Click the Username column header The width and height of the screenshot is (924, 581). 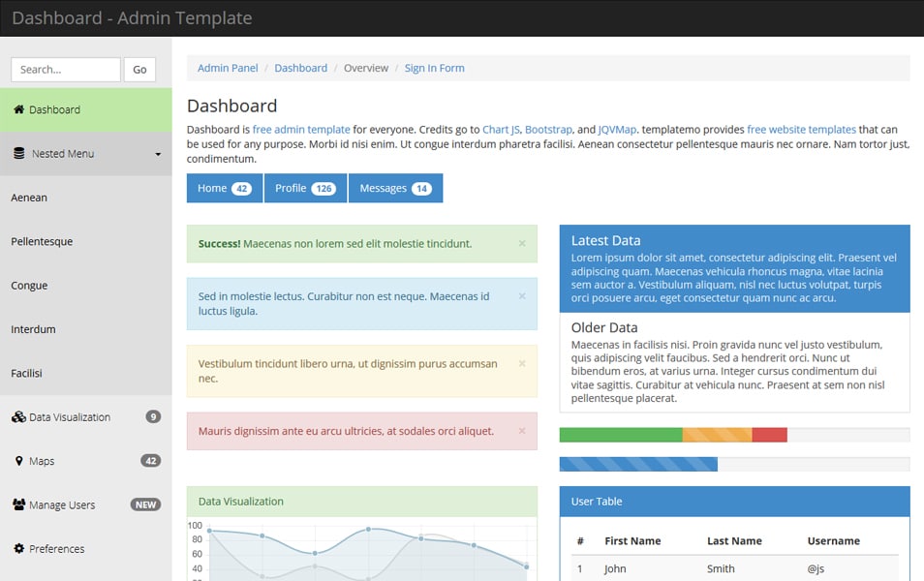click(x=833, y=541)
